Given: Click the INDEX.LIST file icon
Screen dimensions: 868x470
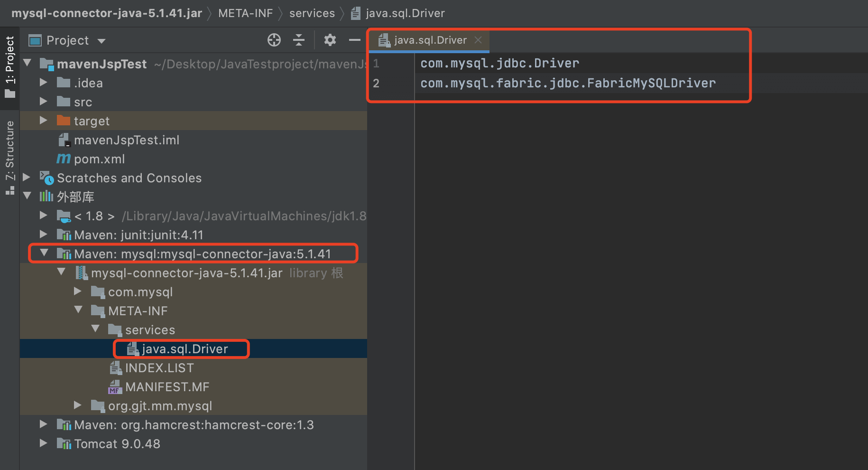Looking at the screenshot, I should point(116,368).
